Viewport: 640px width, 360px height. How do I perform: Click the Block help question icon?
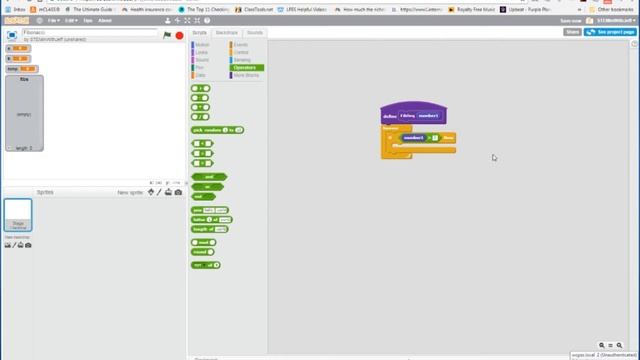click(x=207, y=20)
